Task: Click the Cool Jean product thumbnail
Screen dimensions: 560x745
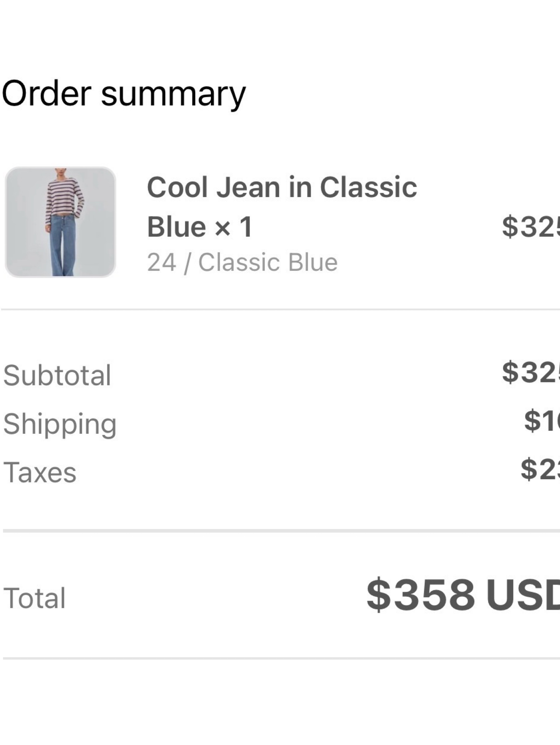Action: pyautogui.click(x=61, y=222)
